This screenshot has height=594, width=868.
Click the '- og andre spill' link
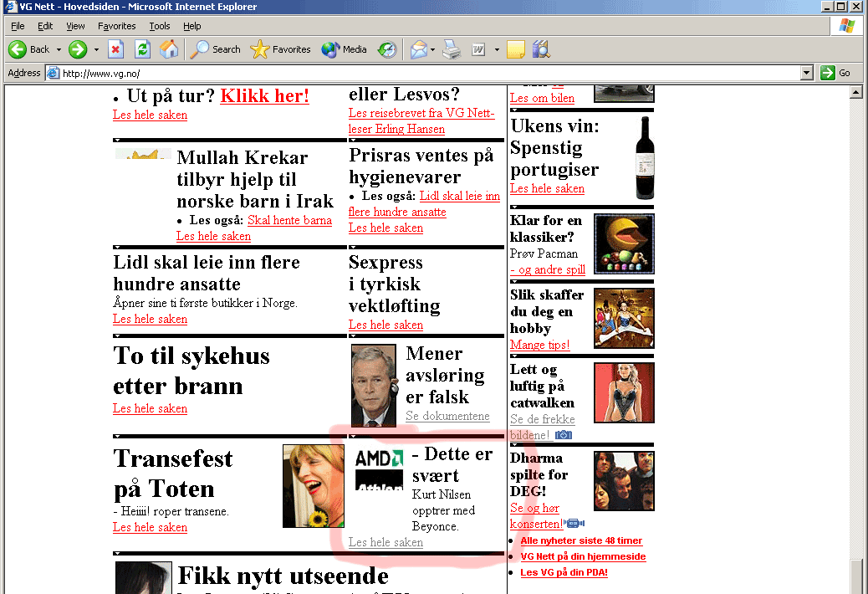tap(548, 269)
